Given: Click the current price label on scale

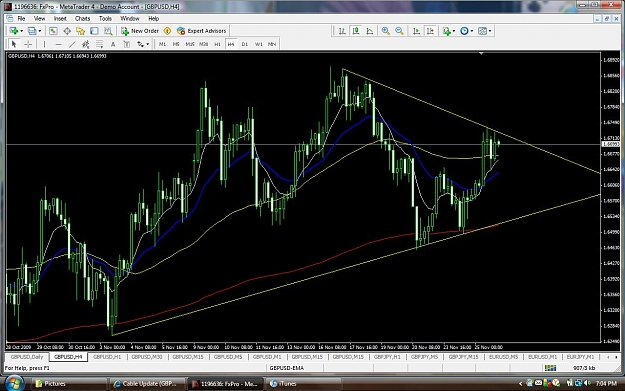Looking at the screenshot, I should pos(611,144).
